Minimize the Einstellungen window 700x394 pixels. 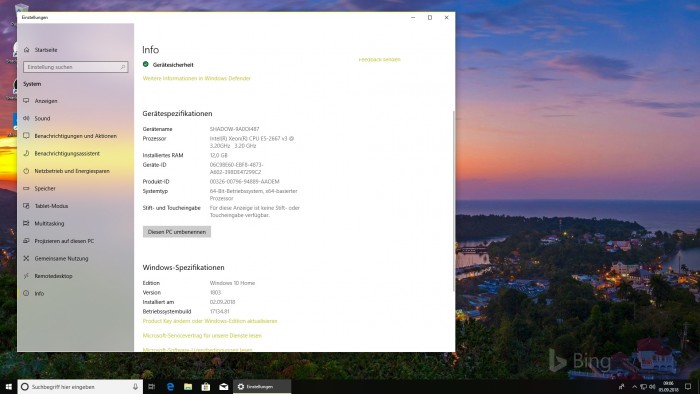(x=413, y=18)
